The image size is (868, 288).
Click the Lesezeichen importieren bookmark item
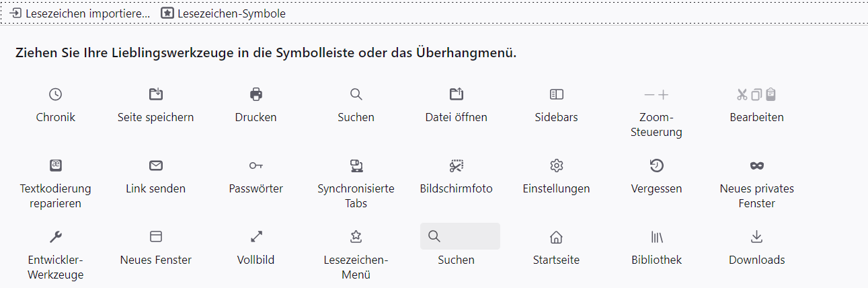80,13
